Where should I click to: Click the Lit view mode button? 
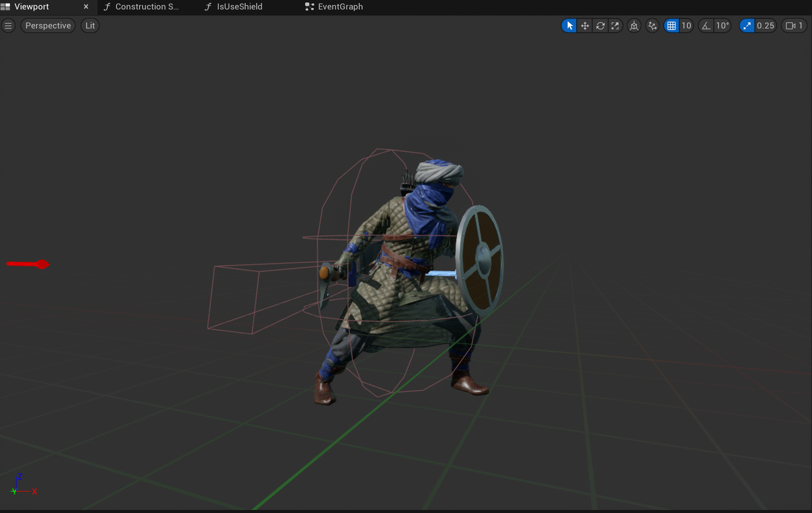[x=90, y=25]
